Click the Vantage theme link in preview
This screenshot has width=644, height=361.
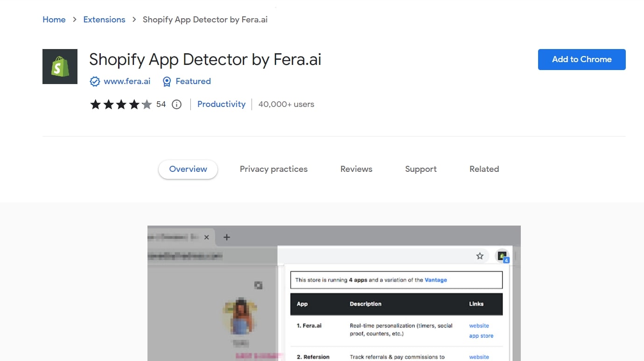point(436,280)
